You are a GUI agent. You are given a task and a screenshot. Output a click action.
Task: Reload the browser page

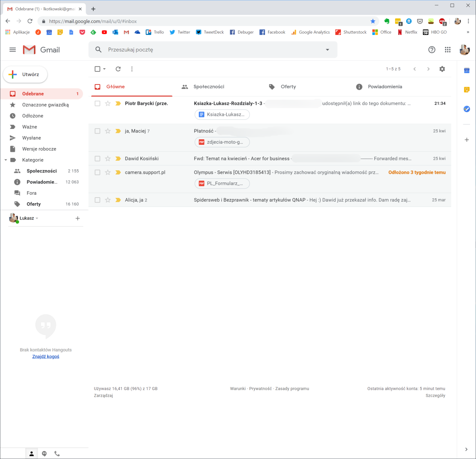click(30, 21)
